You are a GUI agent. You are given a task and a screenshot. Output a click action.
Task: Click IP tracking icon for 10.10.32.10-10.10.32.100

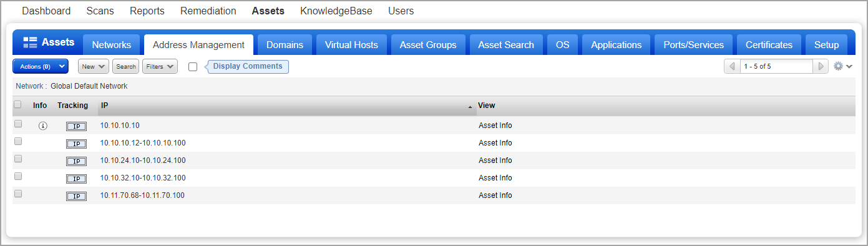coord(76,179)
